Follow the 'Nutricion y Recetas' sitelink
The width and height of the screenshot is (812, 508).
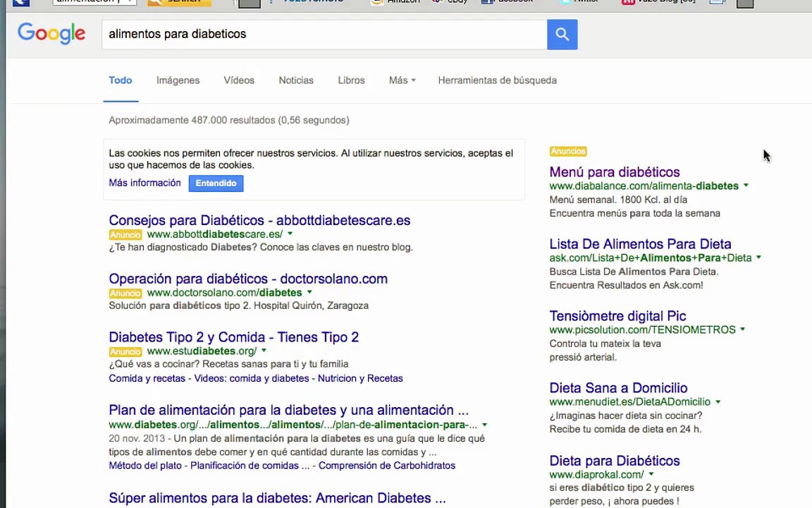coord(360,378)
